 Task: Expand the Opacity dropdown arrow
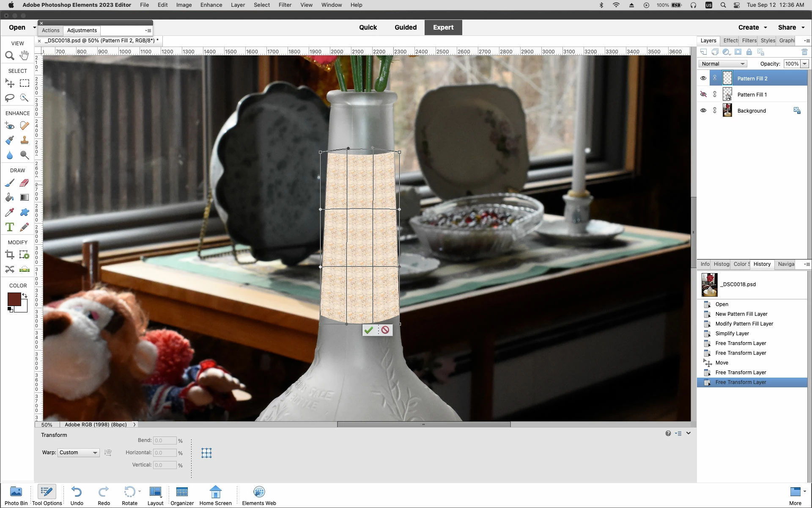tap(804, 64)
